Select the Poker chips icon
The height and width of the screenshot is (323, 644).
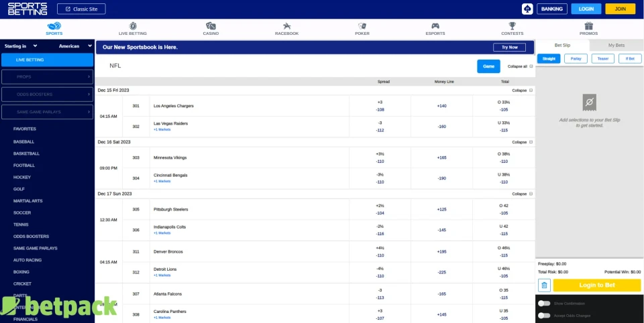tap(362, 25)
